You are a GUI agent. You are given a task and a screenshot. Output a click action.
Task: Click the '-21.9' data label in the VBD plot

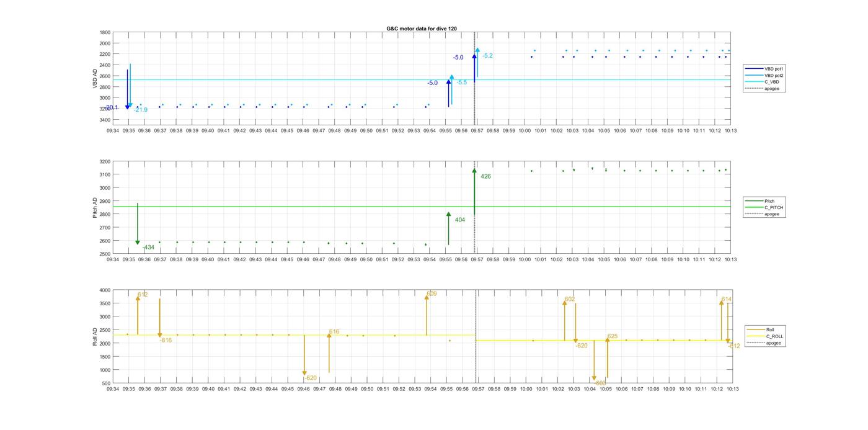(x=141, y=110)
